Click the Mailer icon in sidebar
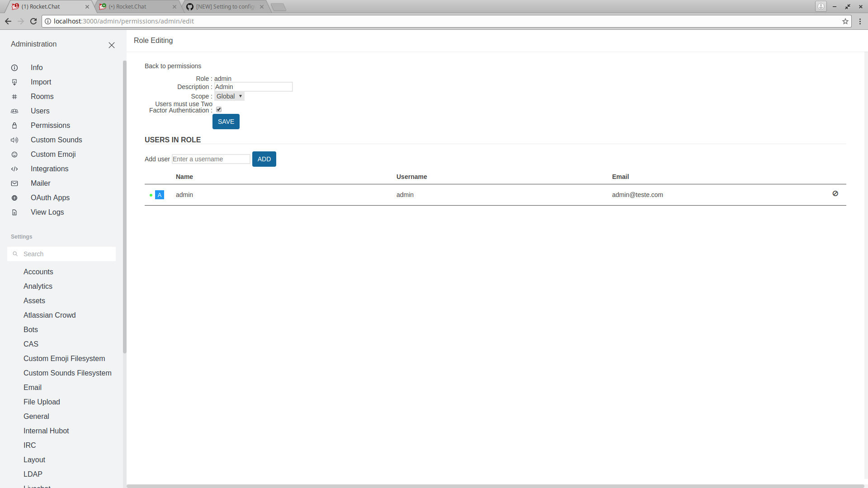The image size is (868, 488). pos(14,183)
